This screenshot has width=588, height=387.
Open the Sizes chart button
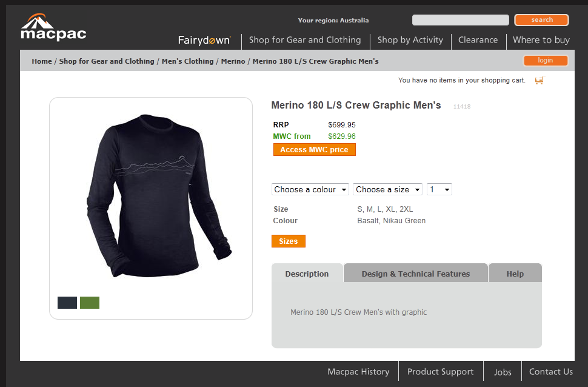point(289,241)
